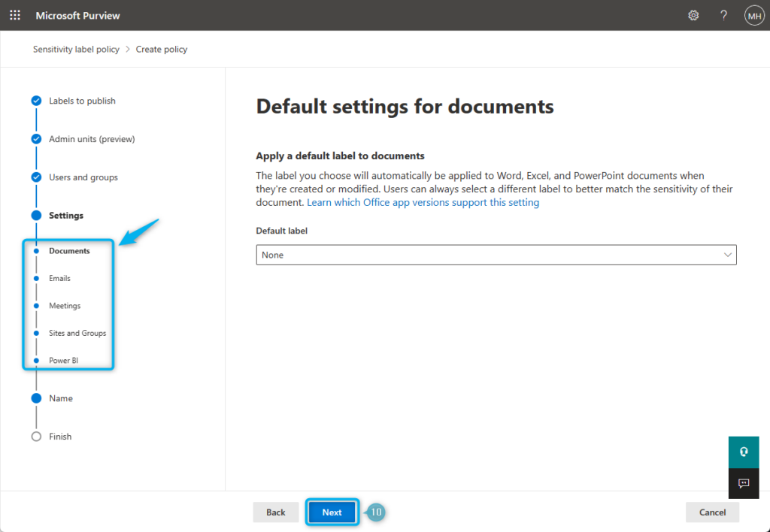This screenshot has height=532, width=770.
Task: Click the Default label dropdown chevron
Action: coord(727,255)
